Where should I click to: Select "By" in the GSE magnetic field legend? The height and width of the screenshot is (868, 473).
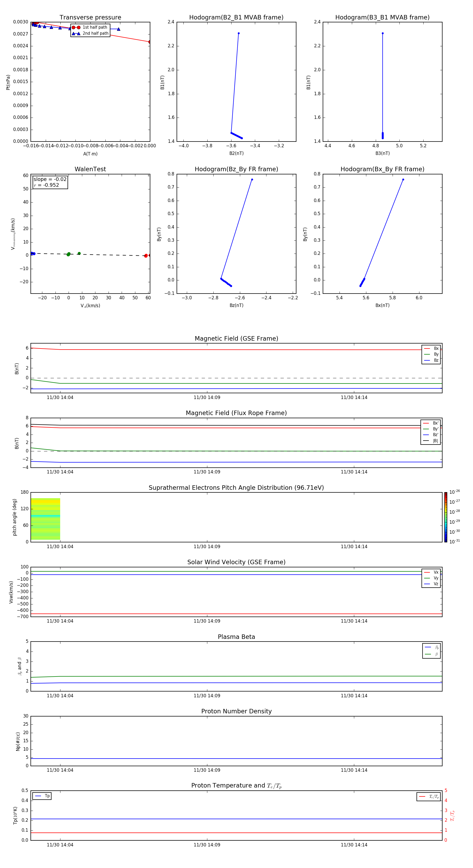[431, 354]
